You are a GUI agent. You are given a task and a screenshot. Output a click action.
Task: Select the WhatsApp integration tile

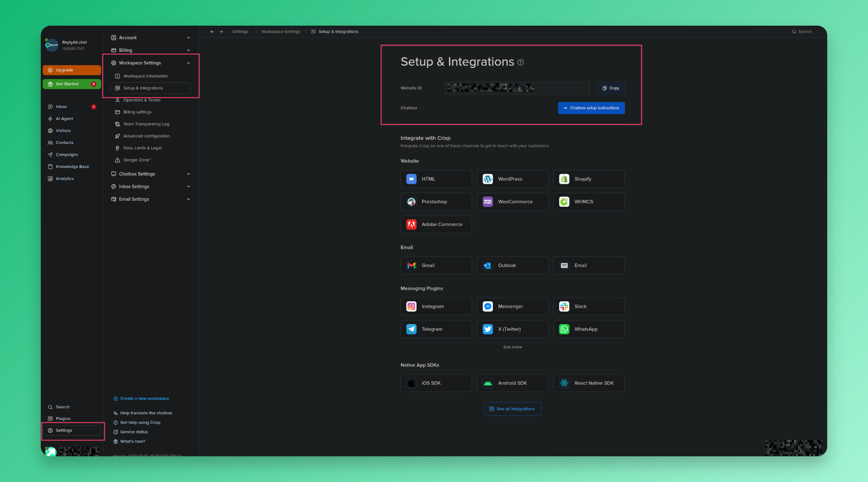(x=589, y=329)
